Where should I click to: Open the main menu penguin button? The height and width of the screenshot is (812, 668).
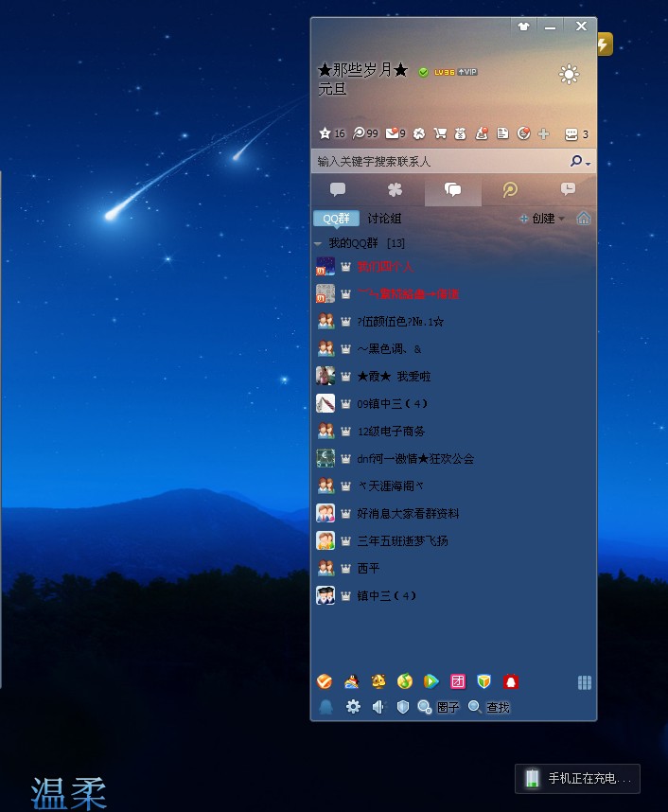click(x=325, y=707)
